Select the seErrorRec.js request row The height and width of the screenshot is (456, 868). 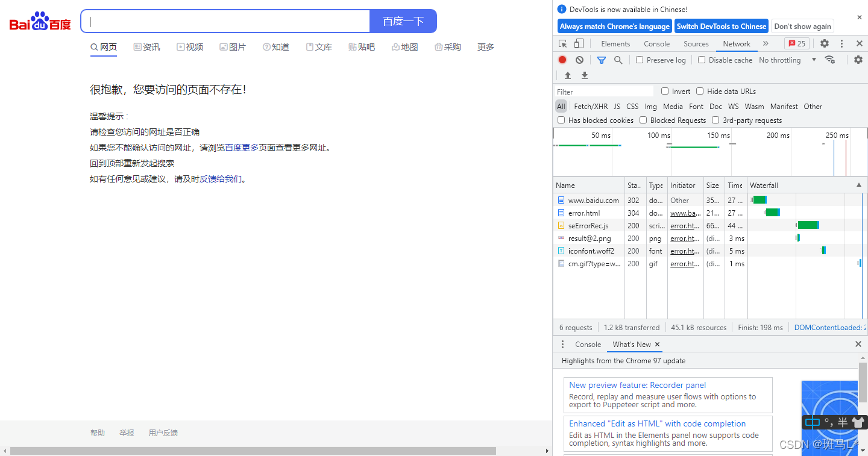(650, 225)
